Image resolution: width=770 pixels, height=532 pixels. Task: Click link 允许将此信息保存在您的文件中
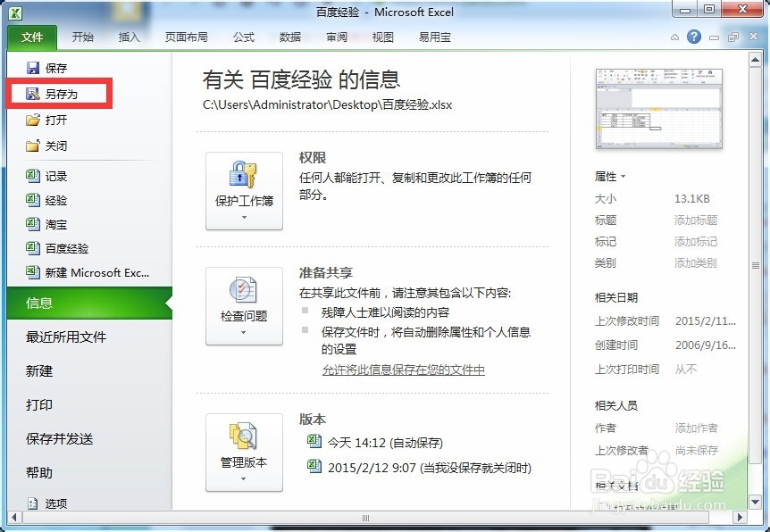click(403, 370)
